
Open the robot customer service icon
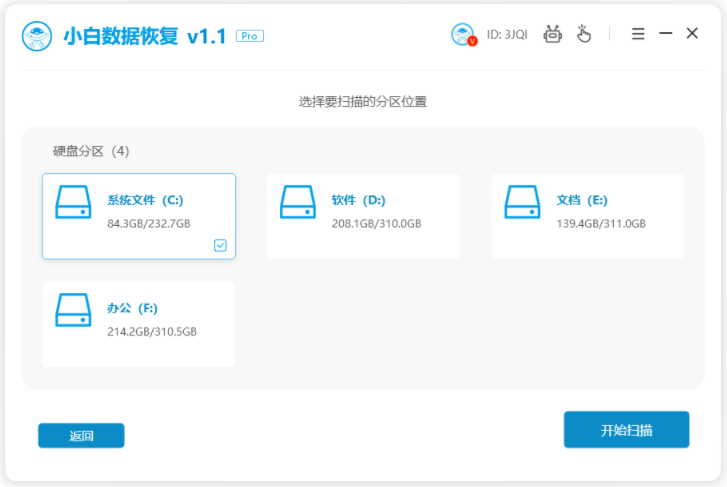point(553,34)
